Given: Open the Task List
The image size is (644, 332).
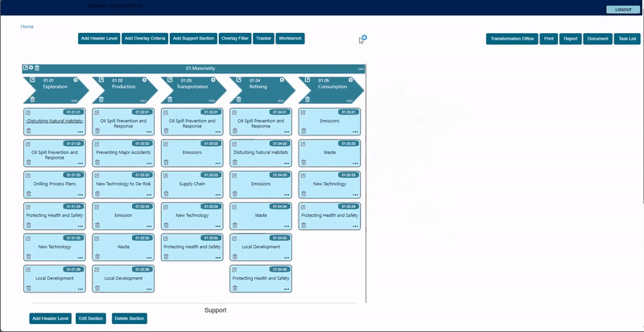Looking at the screenshot, I should (x=627, y=39).
